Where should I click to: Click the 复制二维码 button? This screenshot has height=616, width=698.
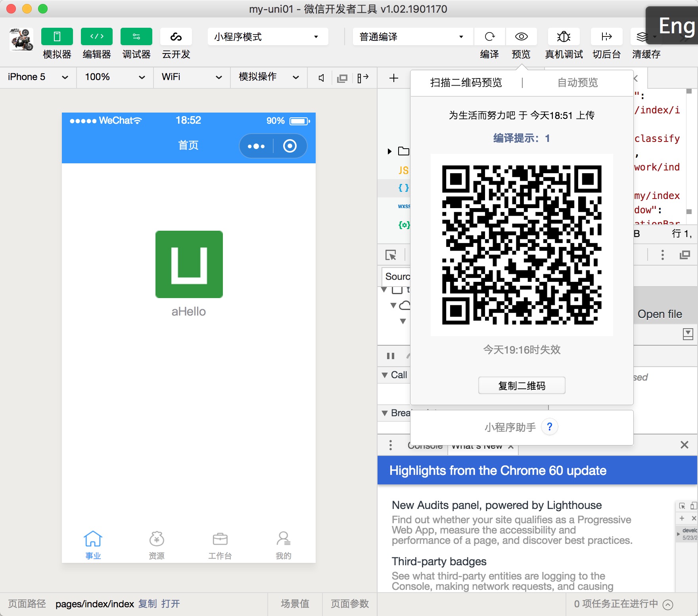pos(522,385)
